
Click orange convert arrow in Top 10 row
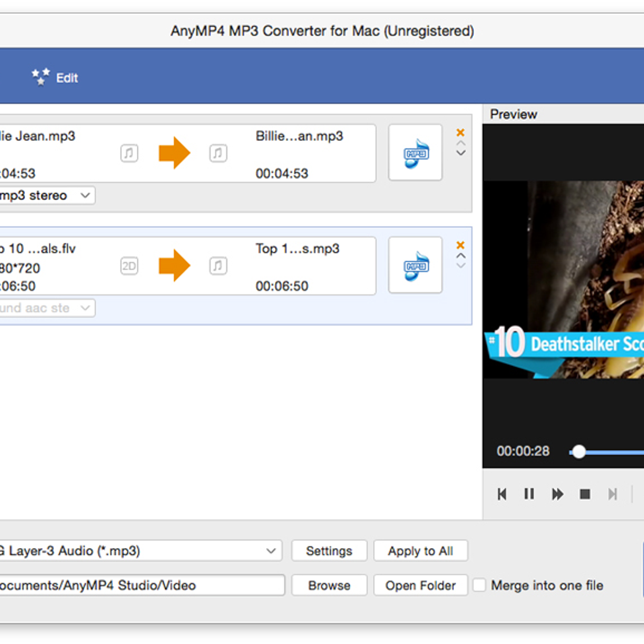coord(174,265)
